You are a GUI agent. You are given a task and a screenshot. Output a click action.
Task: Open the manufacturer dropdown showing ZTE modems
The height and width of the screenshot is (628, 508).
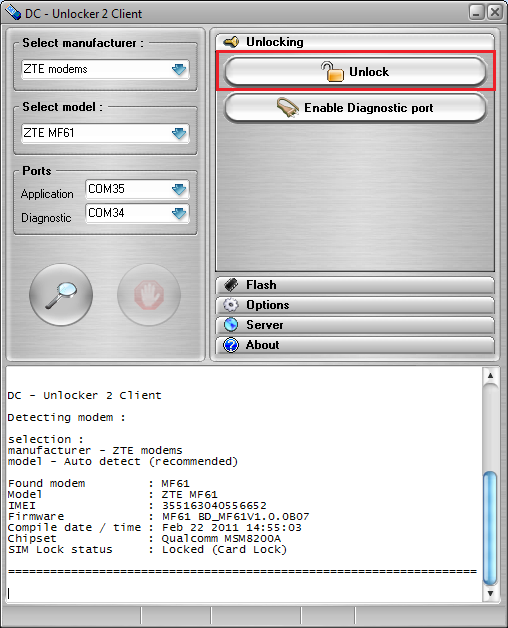[x=105, y=69]
